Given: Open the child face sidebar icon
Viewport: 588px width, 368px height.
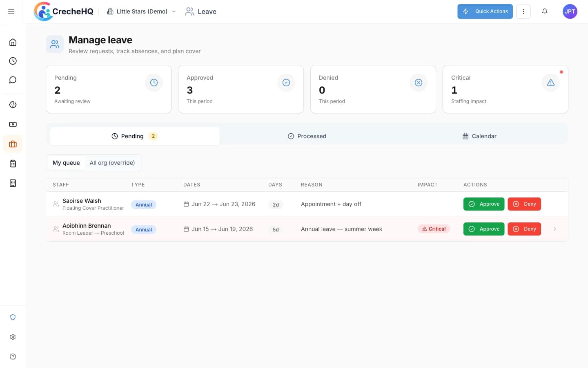Looking at the screenshot, I should pyautogui.click(x=13, y=105).
